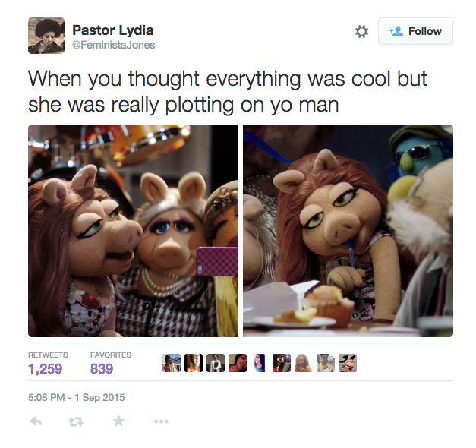Open the three-dots more options icon

[x=161, y=421]
